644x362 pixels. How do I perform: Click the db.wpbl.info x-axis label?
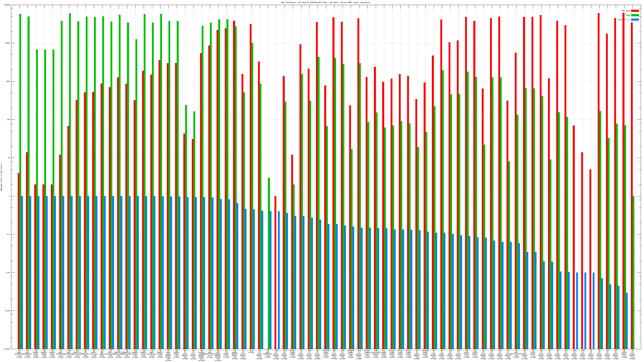click(102, 354)
